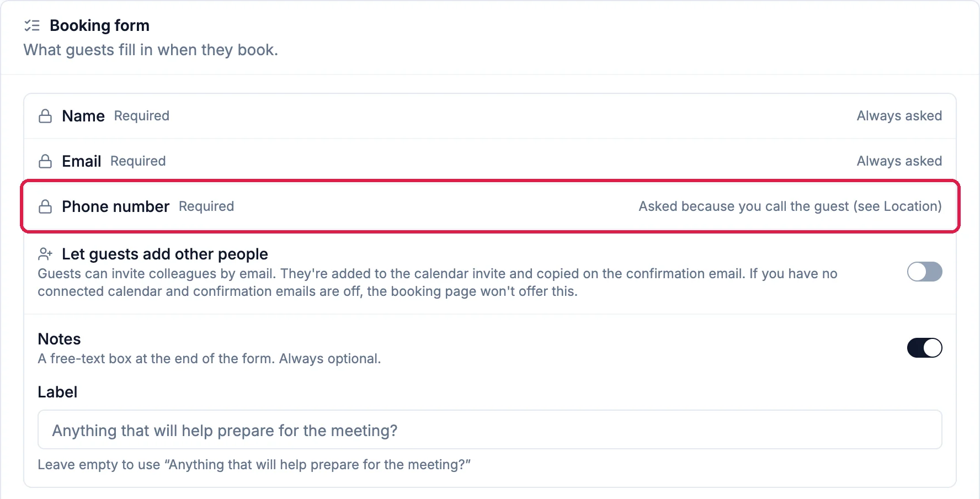Click into the Notes Label input field
The width and height of the screenshot is (980, 499).
coord(489,429)
